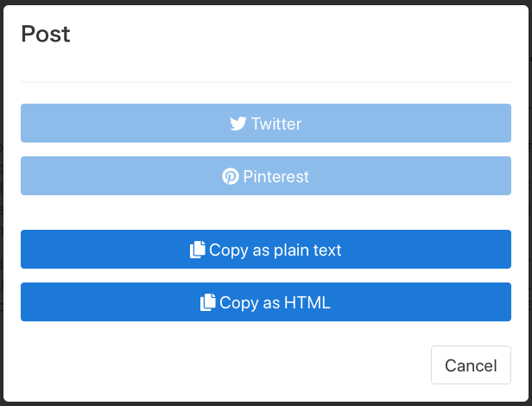Click the right end of Pinterest button
Viewport: 532px width, 406px height.
click(x=498, y=176)
